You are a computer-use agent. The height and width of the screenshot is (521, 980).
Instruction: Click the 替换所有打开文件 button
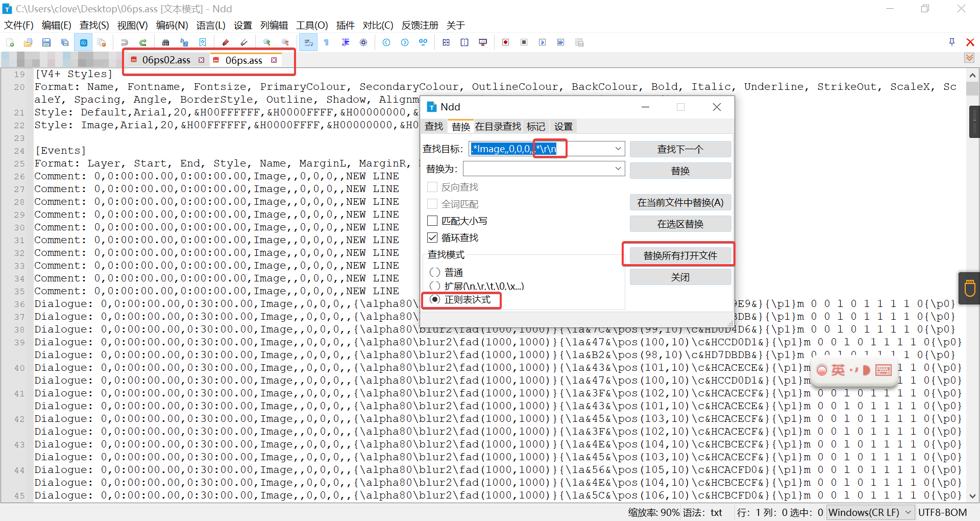point(680,255)
